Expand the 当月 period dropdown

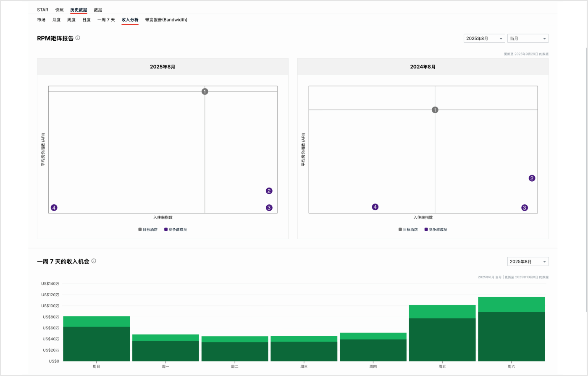(x=528, y=39)
